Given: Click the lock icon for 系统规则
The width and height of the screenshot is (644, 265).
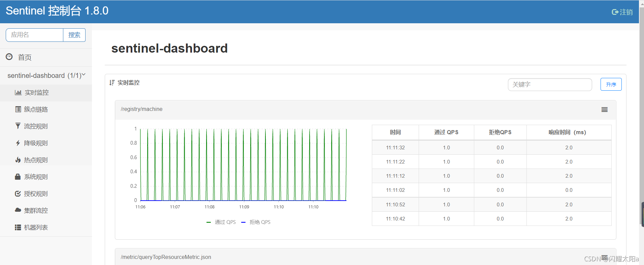Looking at the screenshot, I should (x=18, y=177).
